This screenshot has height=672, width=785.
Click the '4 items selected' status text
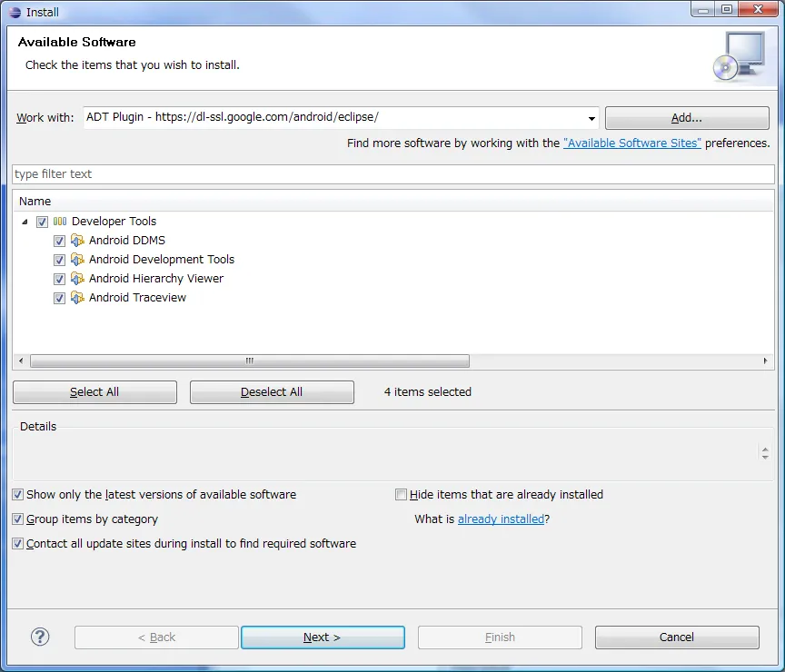(x=428, y=392)
